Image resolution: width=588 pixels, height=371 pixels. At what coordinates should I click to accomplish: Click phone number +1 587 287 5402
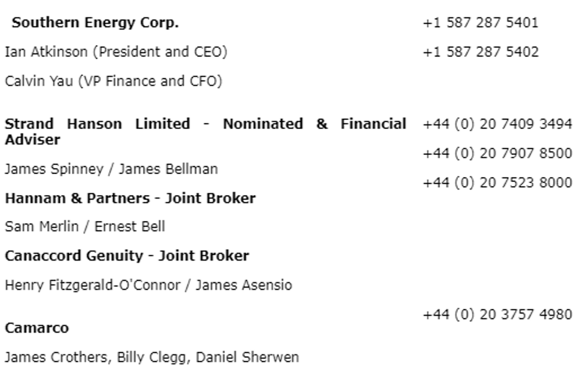pos(481,52)
